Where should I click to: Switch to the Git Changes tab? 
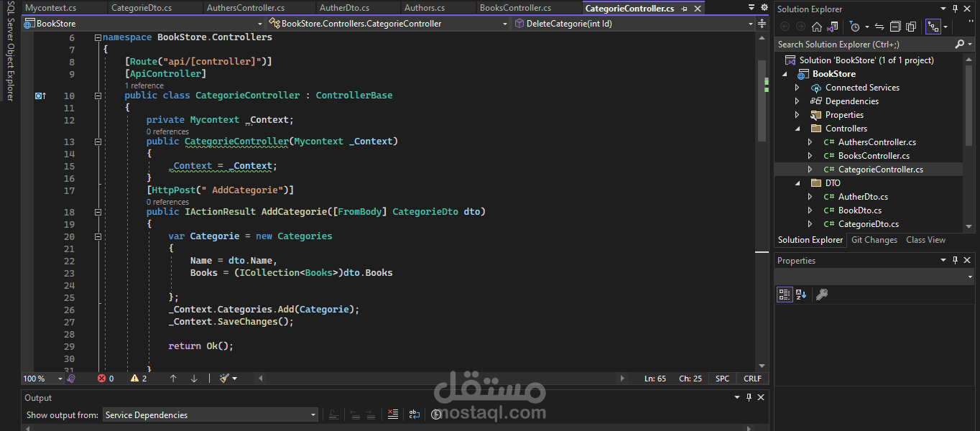point(874,240)
